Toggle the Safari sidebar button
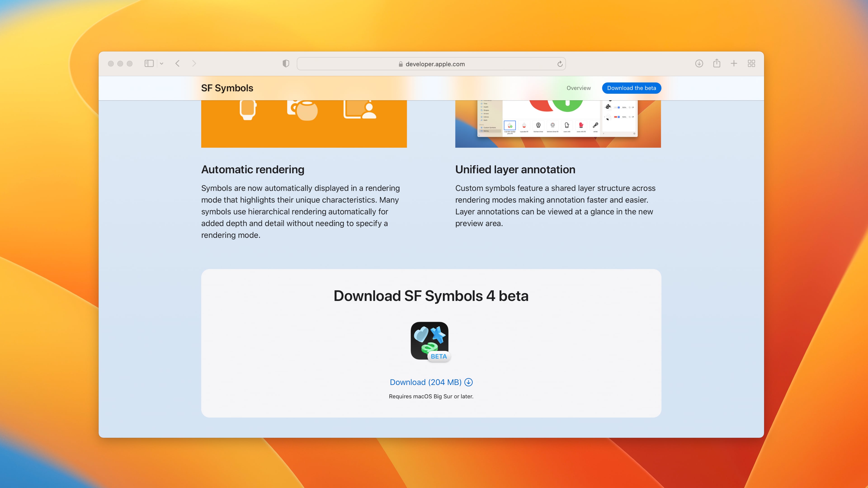This screenshot has width=868, height=488. click(x=149, y=63)
